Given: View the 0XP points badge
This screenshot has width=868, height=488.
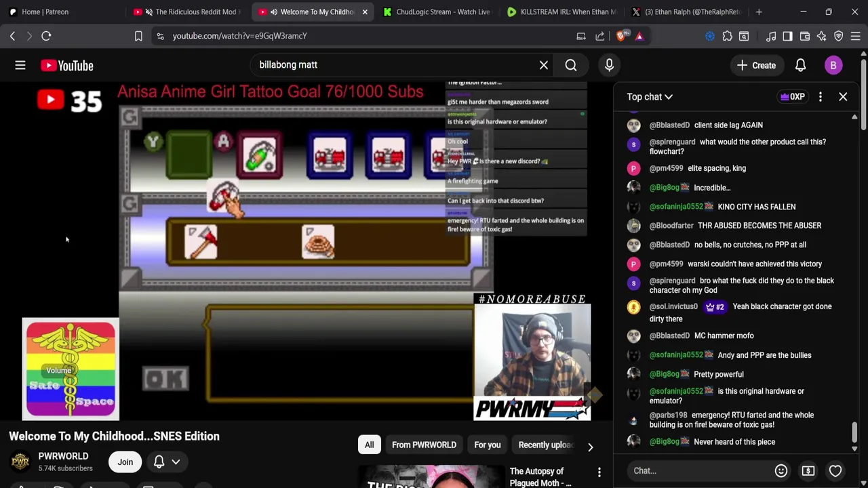Looking at the screenshot, I should pyautogui.click(x=792, y=97).
